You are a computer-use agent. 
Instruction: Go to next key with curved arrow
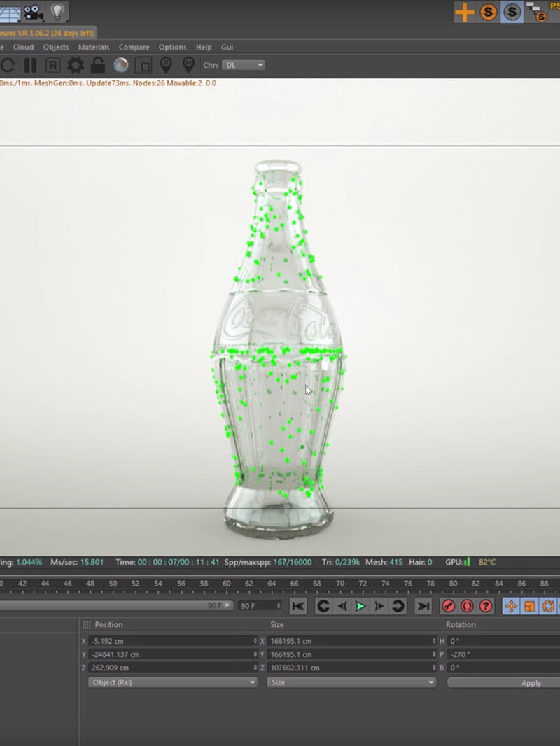pyautogui.click(x=398, y=606)
